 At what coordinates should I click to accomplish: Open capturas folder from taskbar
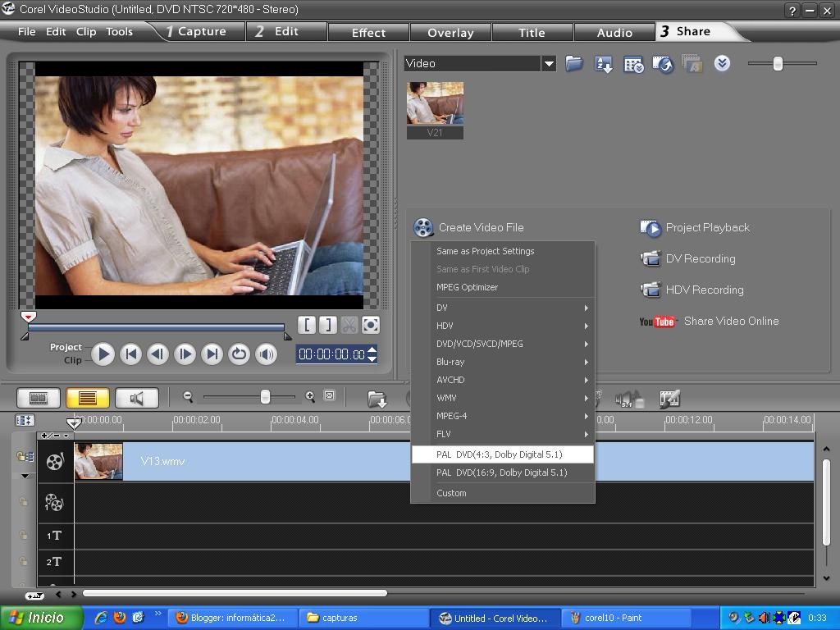pos(363,618)
